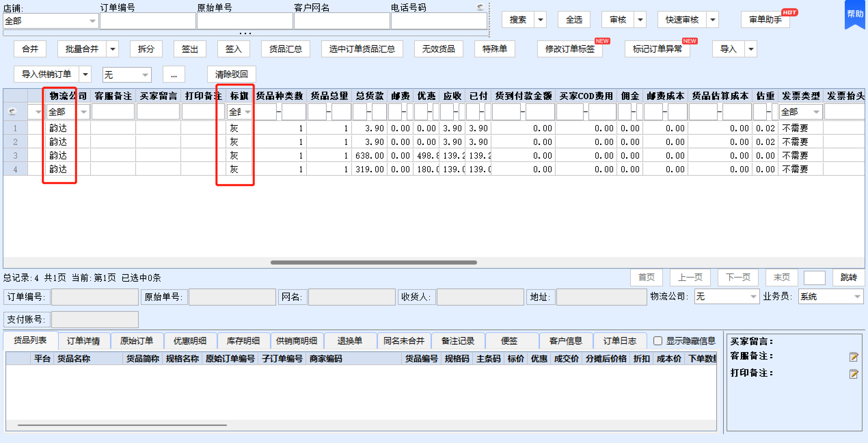Click the order table's horizontal scrollbar
The image size is (868, 443).
(x=374, y=263)
